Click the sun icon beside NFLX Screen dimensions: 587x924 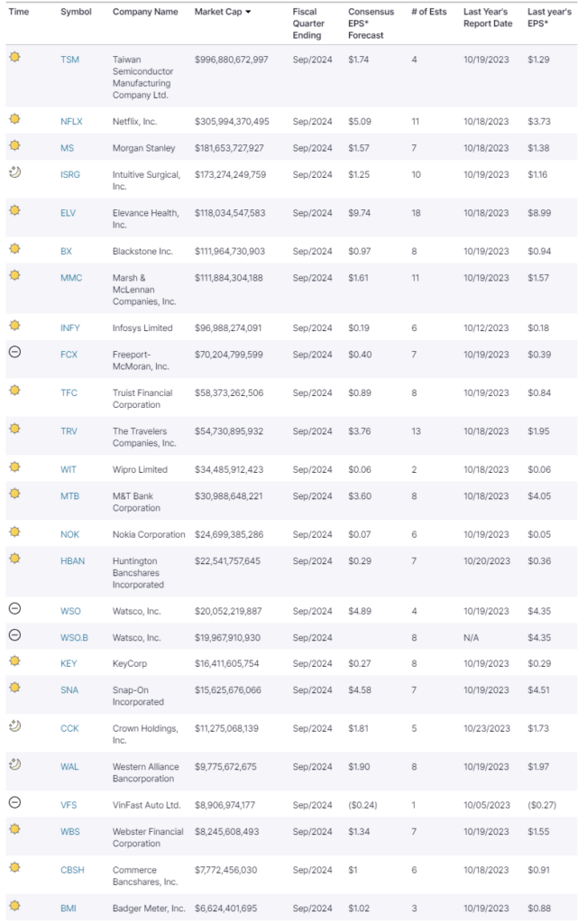point(14,119)
